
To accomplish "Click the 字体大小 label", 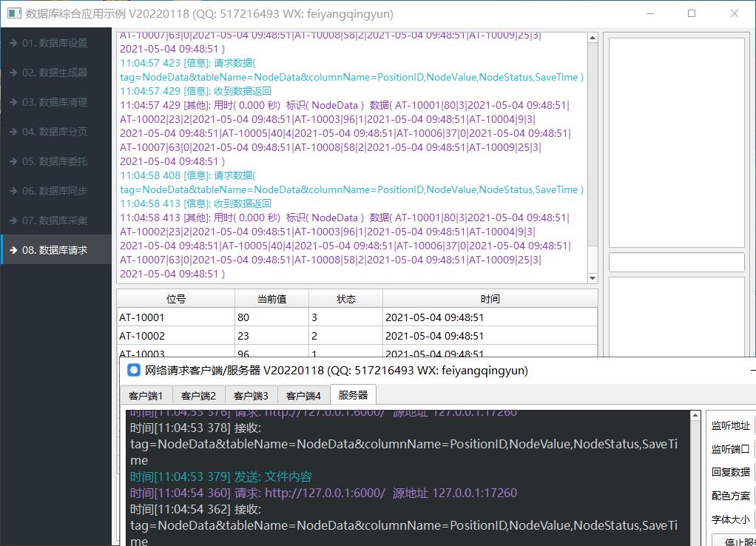I will point(730,519).
